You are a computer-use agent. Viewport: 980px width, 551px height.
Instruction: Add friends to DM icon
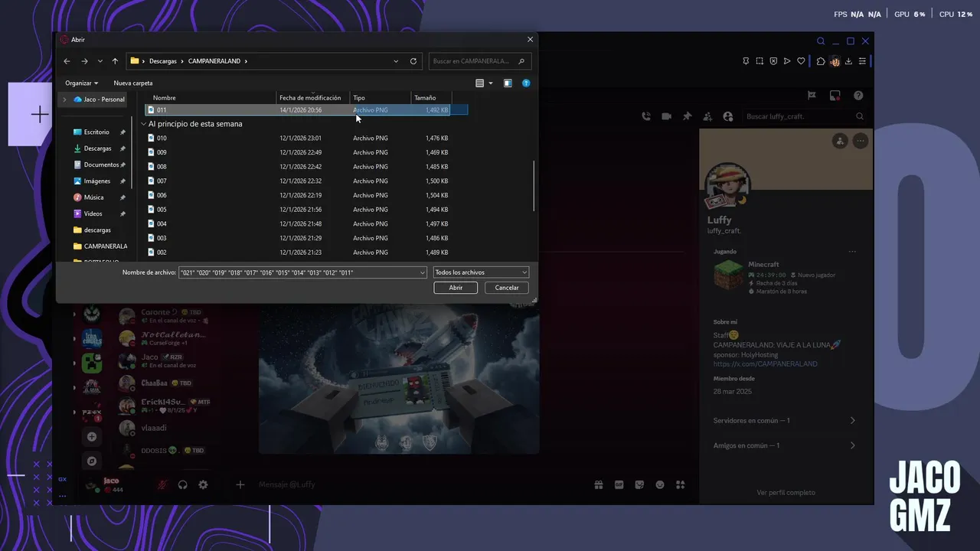(x=707, y=116)
